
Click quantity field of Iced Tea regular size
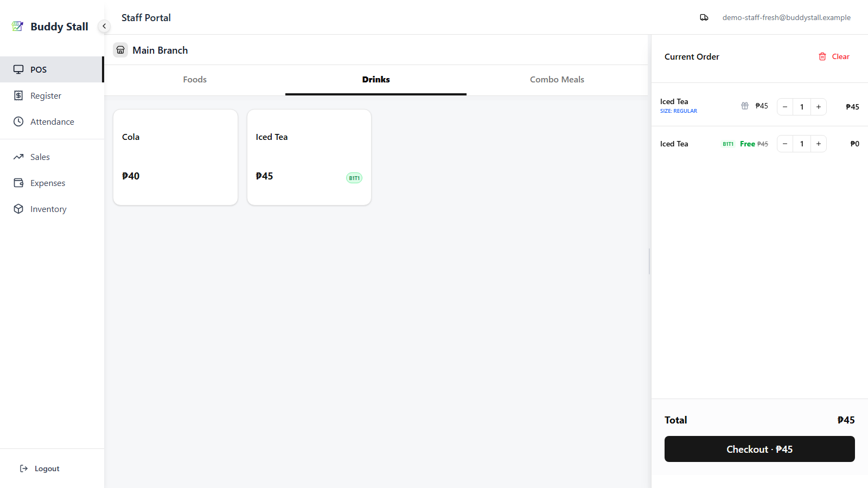tap(802, 107)
